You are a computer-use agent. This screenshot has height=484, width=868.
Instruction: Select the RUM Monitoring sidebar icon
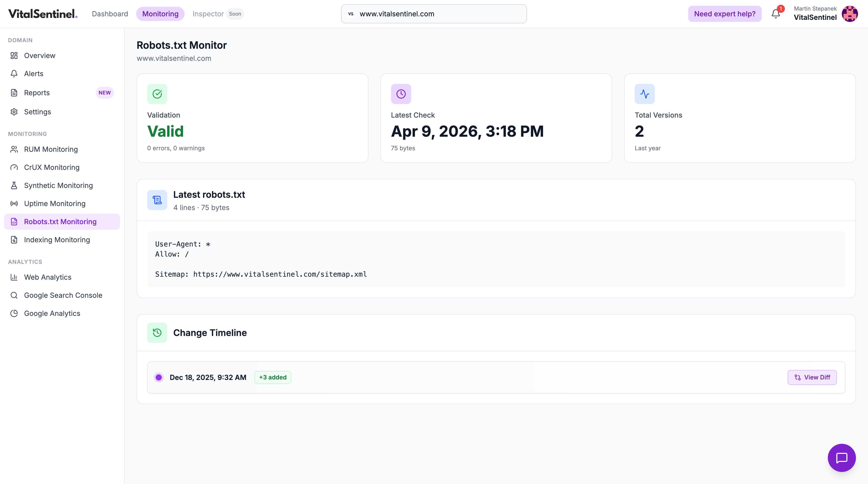pos(14,149)
